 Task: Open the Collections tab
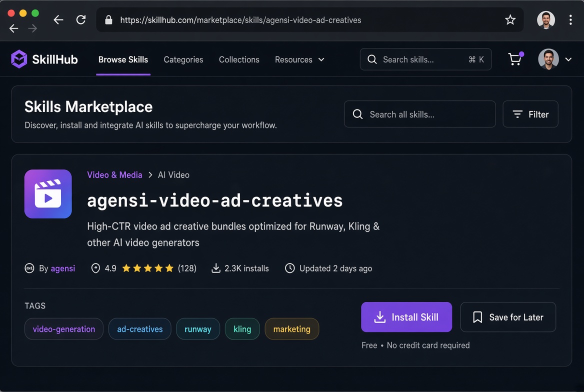click(x=239, y=59)
